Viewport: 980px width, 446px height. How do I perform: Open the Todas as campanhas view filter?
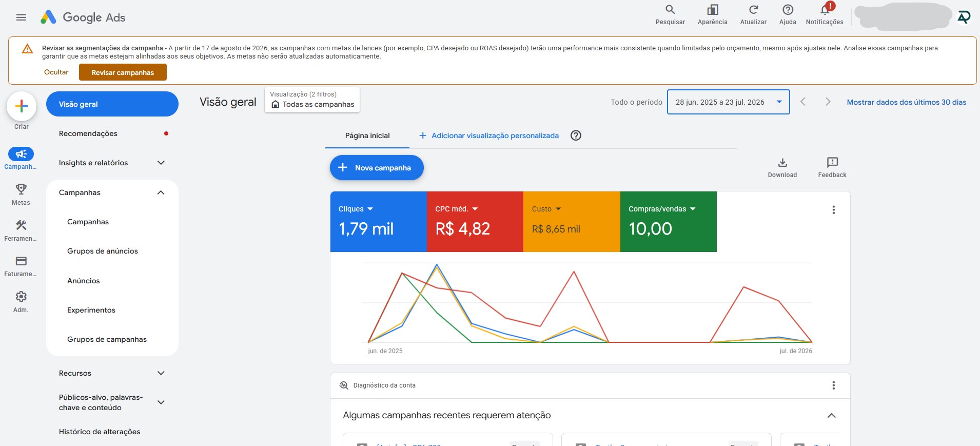[x=312, y=100]
